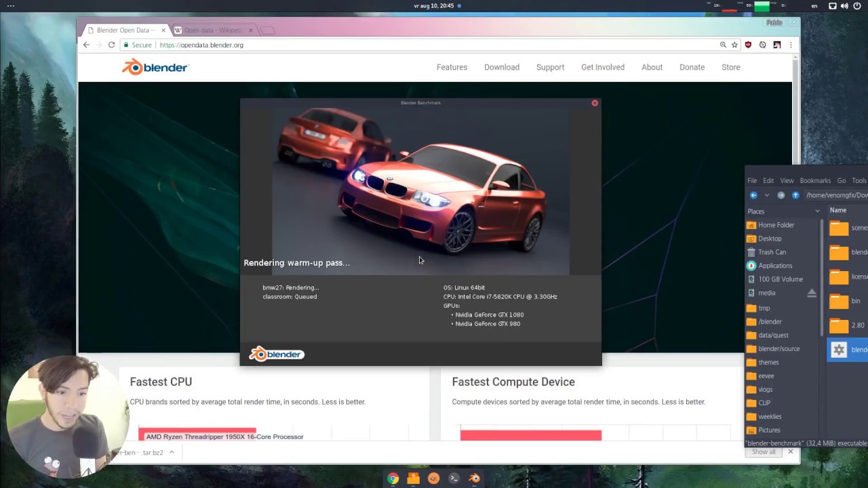Open Go menu in file manager
The image size is (868, 488).
point(842,181)
